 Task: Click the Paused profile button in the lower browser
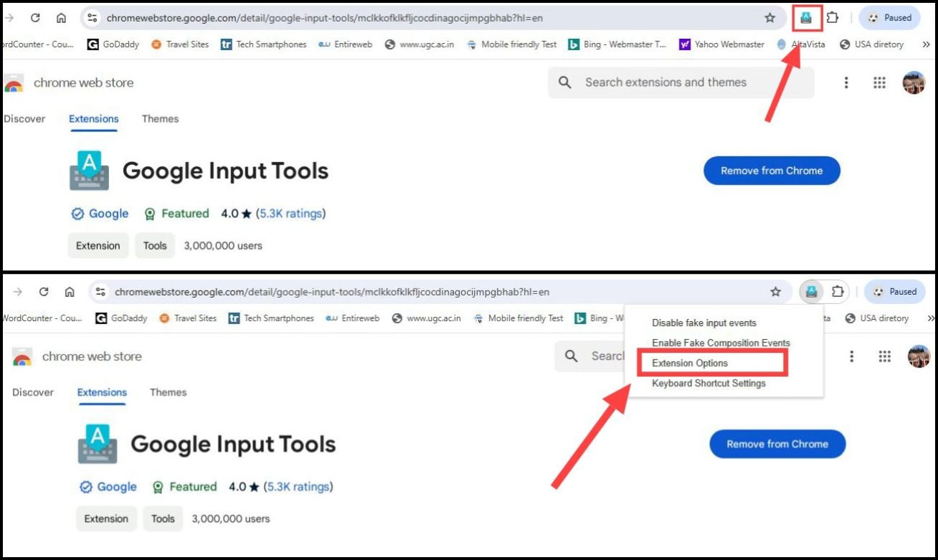[x=895, y=292]
